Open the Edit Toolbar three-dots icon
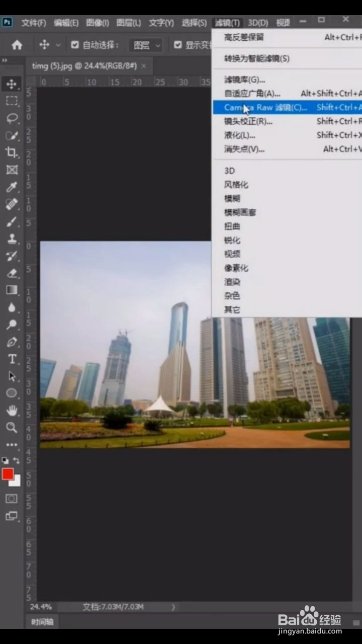This screenshot has width=362, height=644. pos(12,445)
